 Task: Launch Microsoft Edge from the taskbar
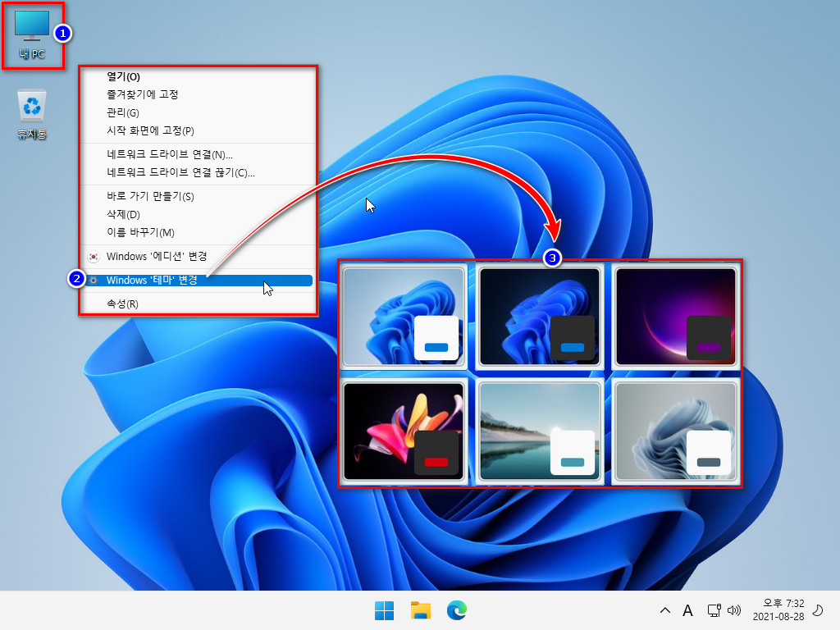click(456, 610)
